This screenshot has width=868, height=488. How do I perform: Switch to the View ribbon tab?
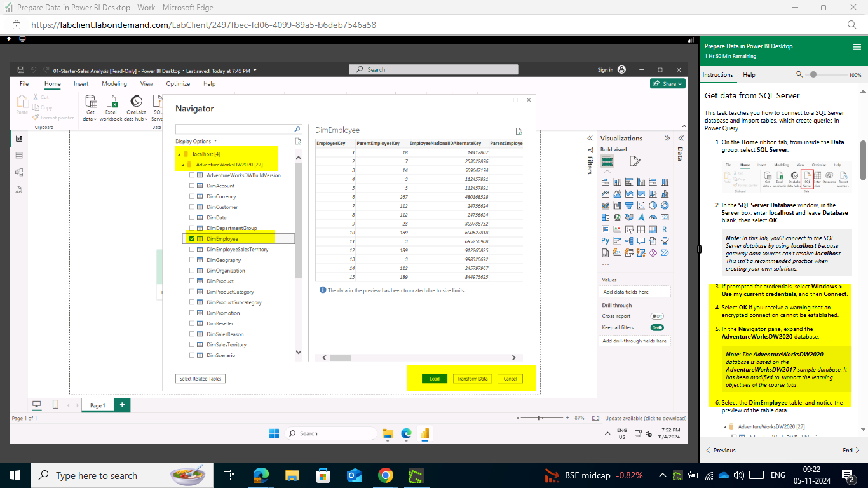point(147,83)
